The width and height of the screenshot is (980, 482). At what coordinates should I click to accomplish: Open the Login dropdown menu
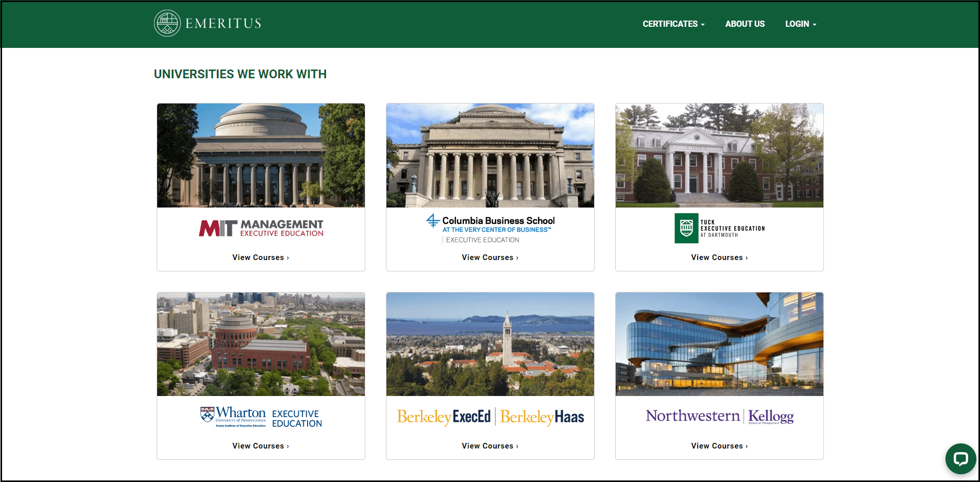801,24
